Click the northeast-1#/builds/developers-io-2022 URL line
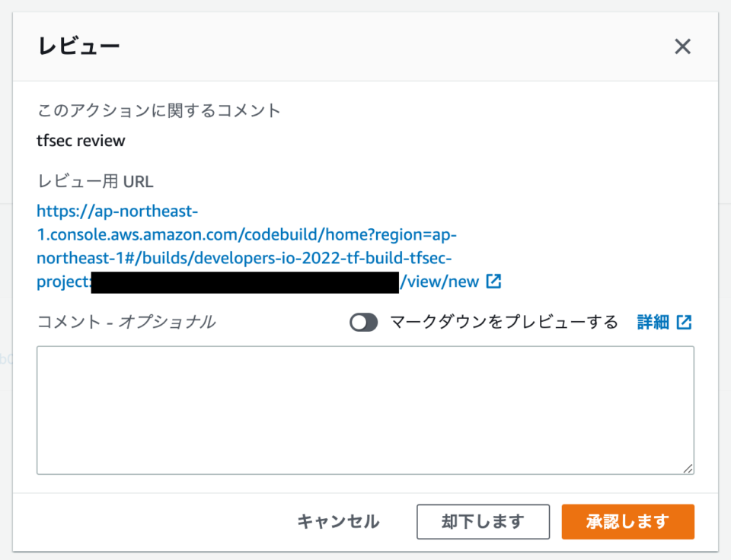The height and width of the screenshot is (560, 731). point(244,258)
